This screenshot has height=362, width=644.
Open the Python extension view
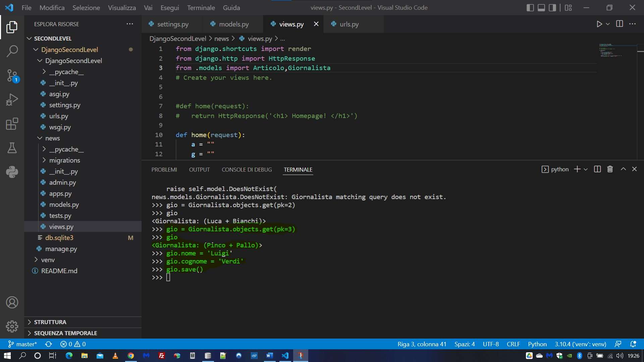(12, 172)
